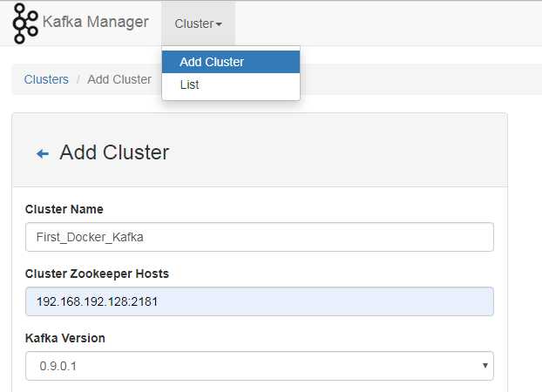Click Add Cluster breadcrumb text
The height and width of the screenshot is (392, 542).
coord(119,79)
